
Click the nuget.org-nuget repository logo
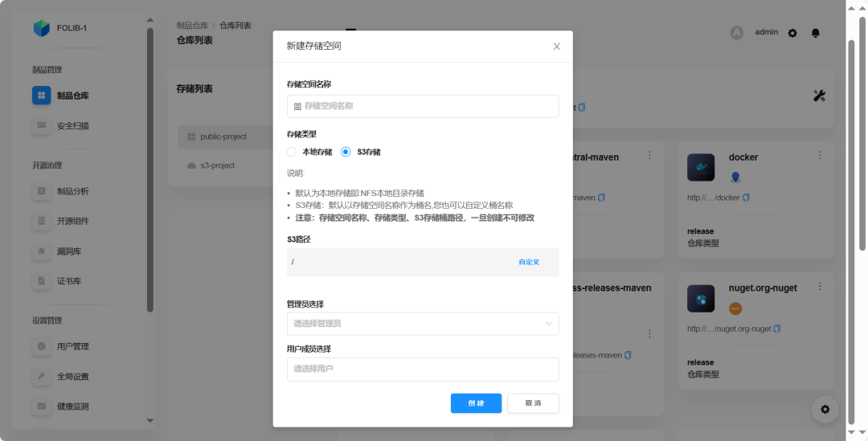click(x=701, y=299)
